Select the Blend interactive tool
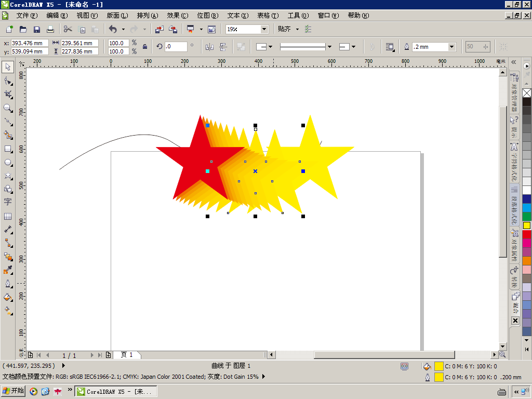This screenshot has height=399, width=532. [8, 257]
